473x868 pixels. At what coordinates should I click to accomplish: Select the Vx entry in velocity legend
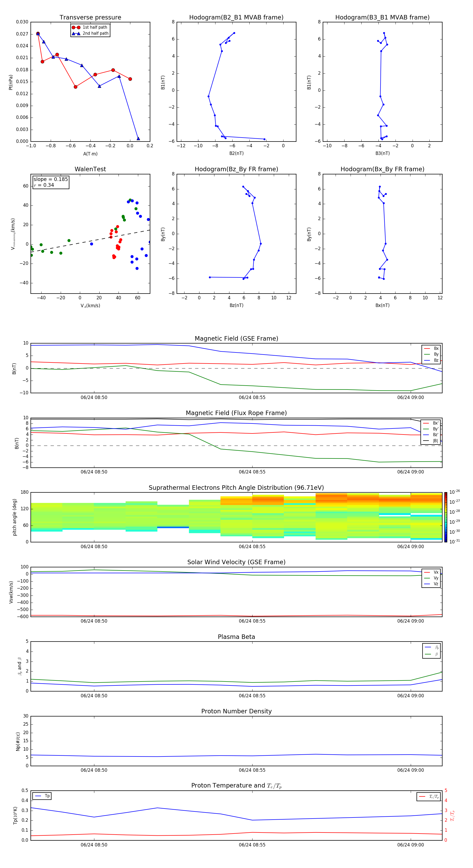coord(431,572)
